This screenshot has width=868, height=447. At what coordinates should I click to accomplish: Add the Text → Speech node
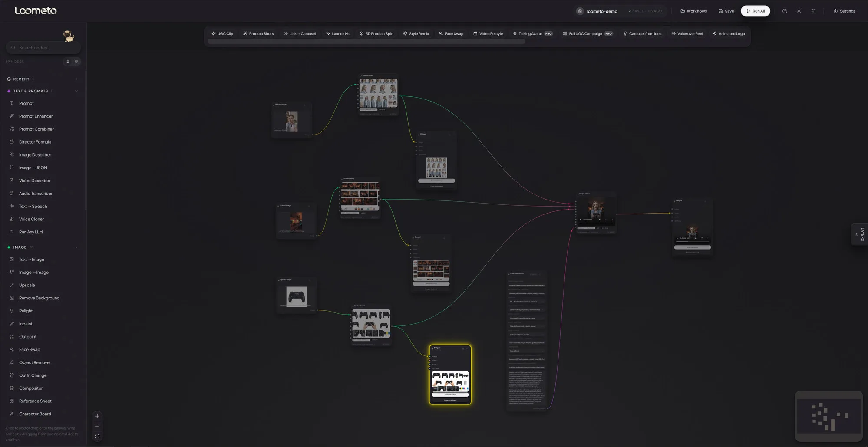point(43,206)
